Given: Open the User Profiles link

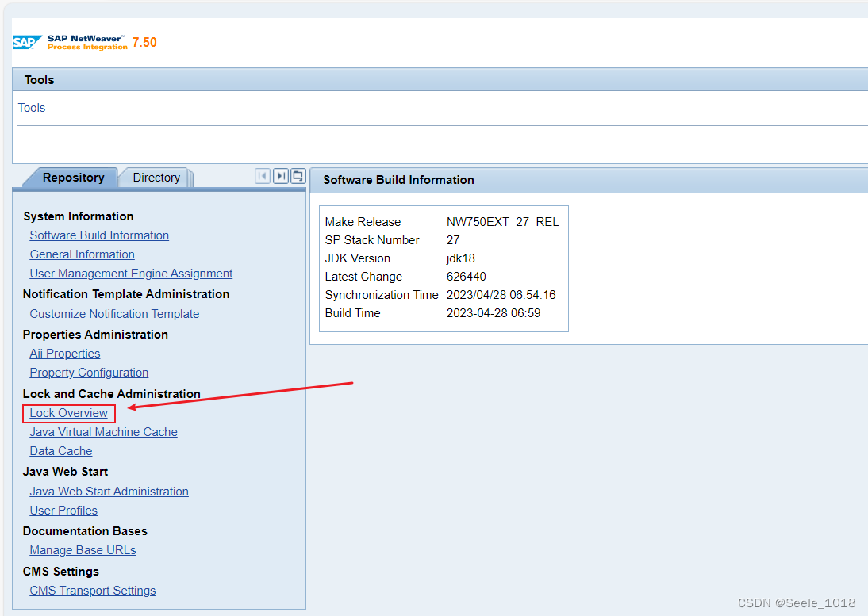Looking at the screenshot, I should 63,511.
